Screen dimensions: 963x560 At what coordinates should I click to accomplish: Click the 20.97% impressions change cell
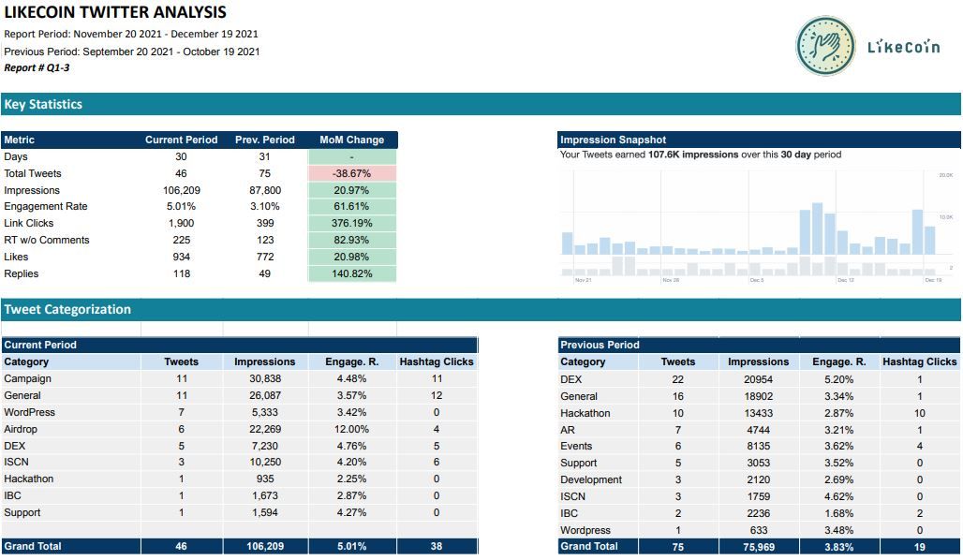[x=352, y=190]
